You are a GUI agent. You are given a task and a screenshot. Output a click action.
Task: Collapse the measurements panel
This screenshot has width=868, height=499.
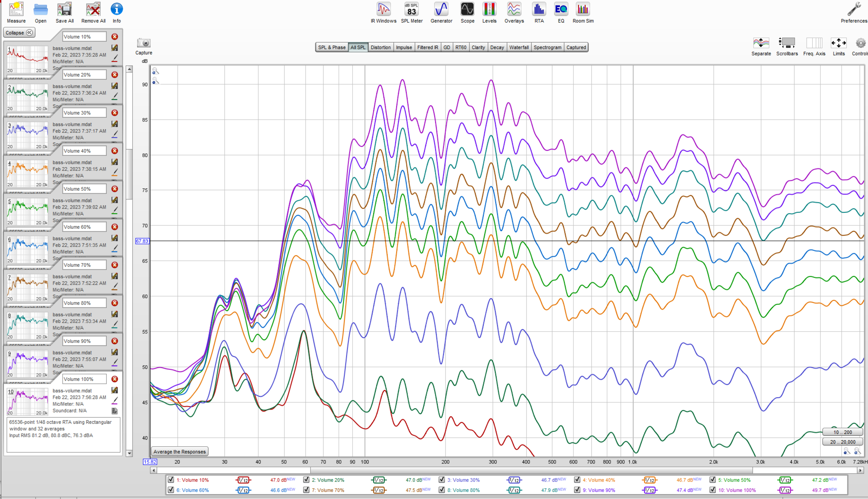coord(19,33)
